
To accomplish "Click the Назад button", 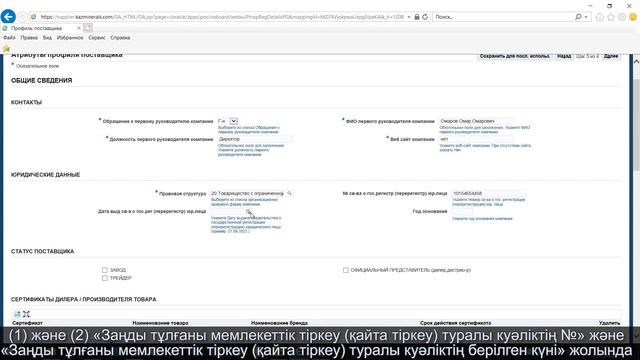I will [564, 56].
